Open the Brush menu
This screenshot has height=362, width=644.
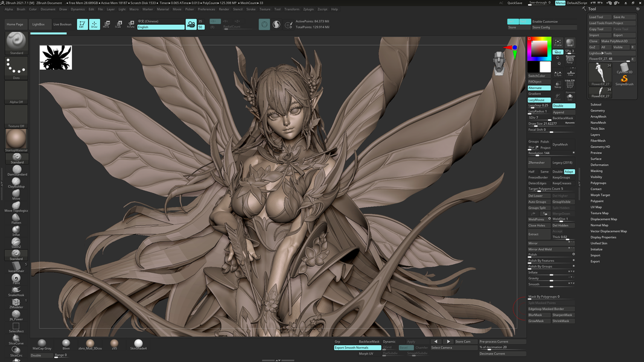21,9
